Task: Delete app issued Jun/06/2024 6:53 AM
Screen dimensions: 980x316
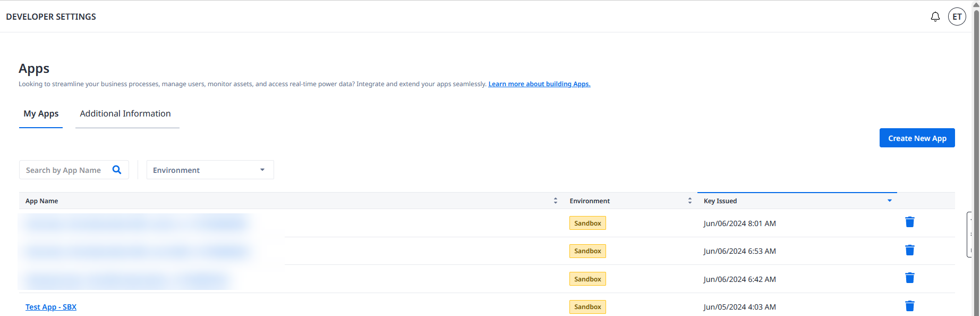Action: 909,250
